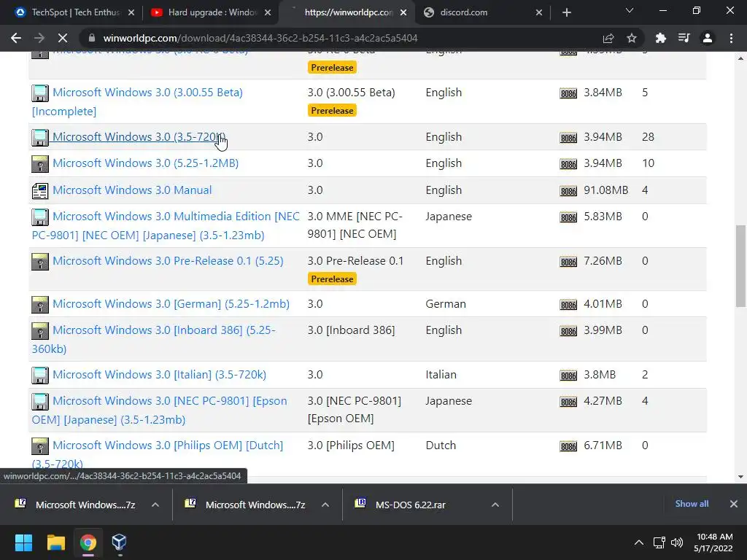Open Windows 3.0 [Italian] (3.5-720k) link
Image resolution: width=747 pixels, height=560 pixels.
coord(159,375)
